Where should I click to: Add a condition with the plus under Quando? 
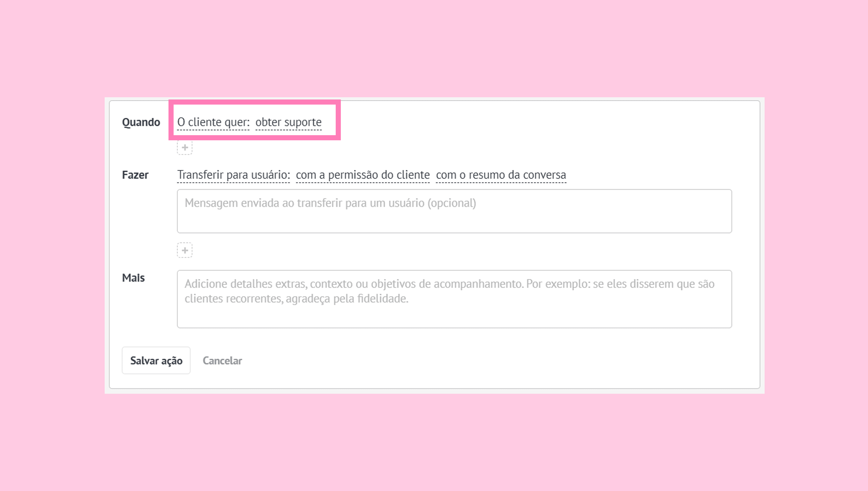(184, 147)
